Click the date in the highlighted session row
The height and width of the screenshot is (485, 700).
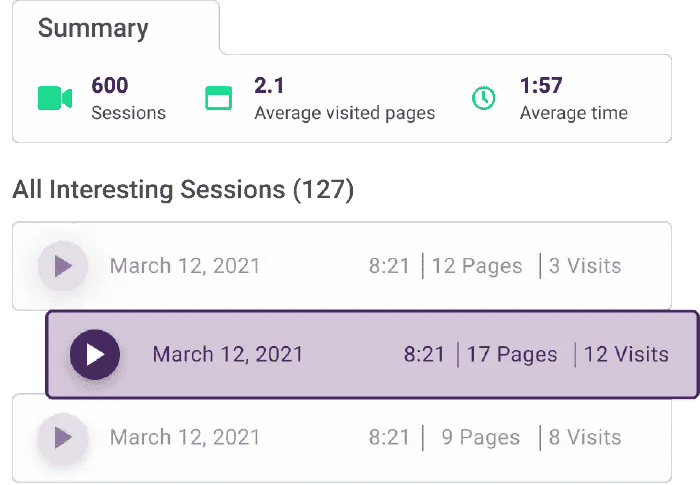227,354
